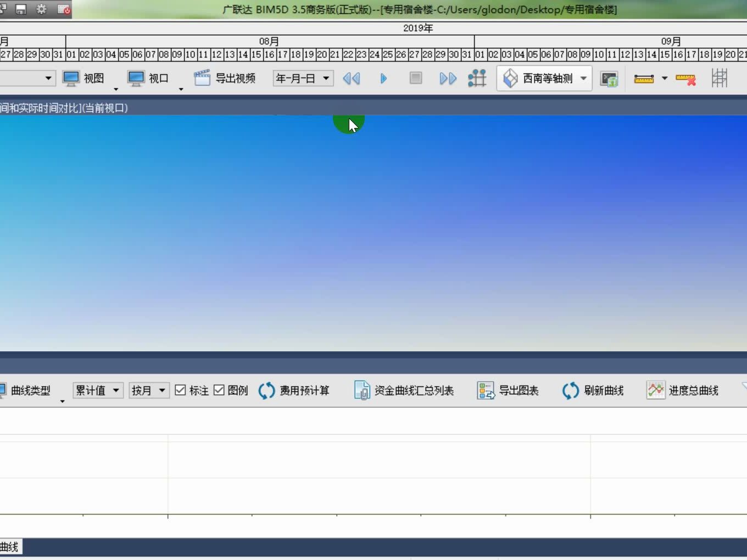
Task: Open 资金曲线汇总列表 funds curve summary list
Action: [404, 390]
